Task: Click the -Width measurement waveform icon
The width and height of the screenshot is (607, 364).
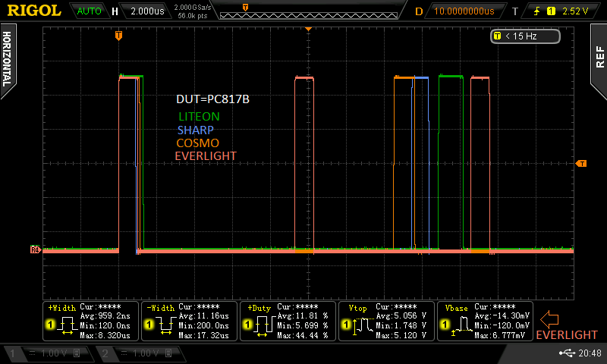Action: point(167,326)
